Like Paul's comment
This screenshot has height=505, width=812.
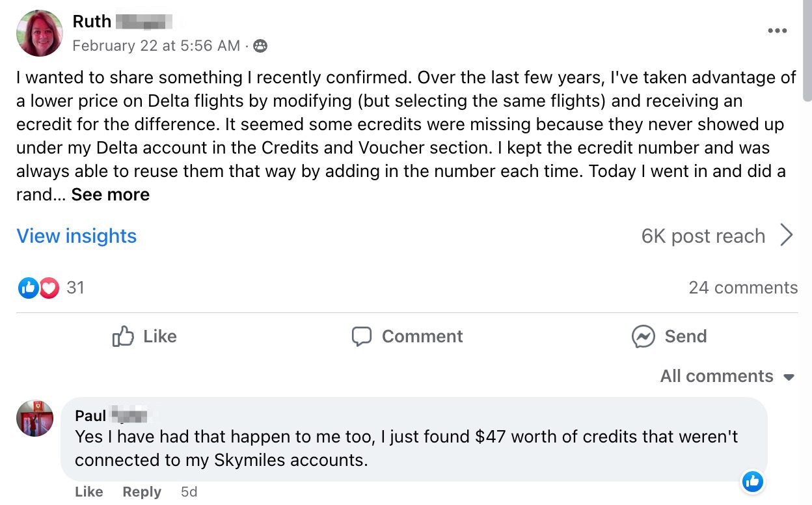88,492
